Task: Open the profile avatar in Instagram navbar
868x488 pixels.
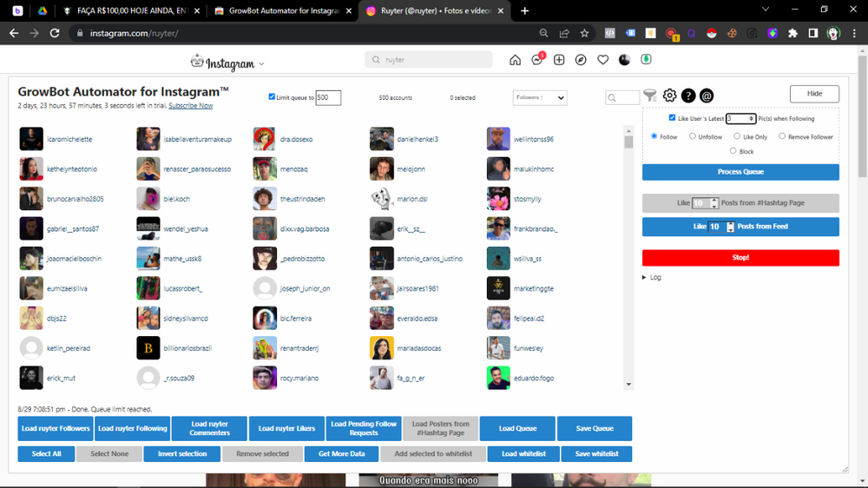Action: tap(624, 60)
